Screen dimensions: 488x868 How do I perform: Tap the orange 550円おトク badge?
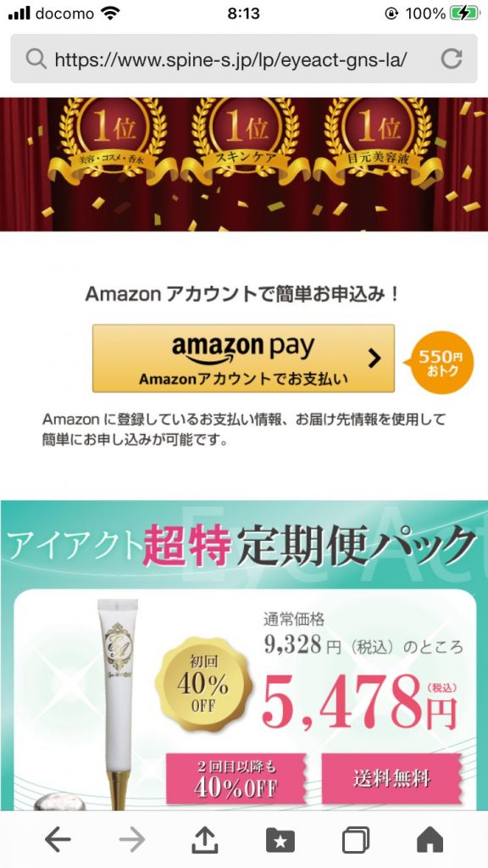441,363
